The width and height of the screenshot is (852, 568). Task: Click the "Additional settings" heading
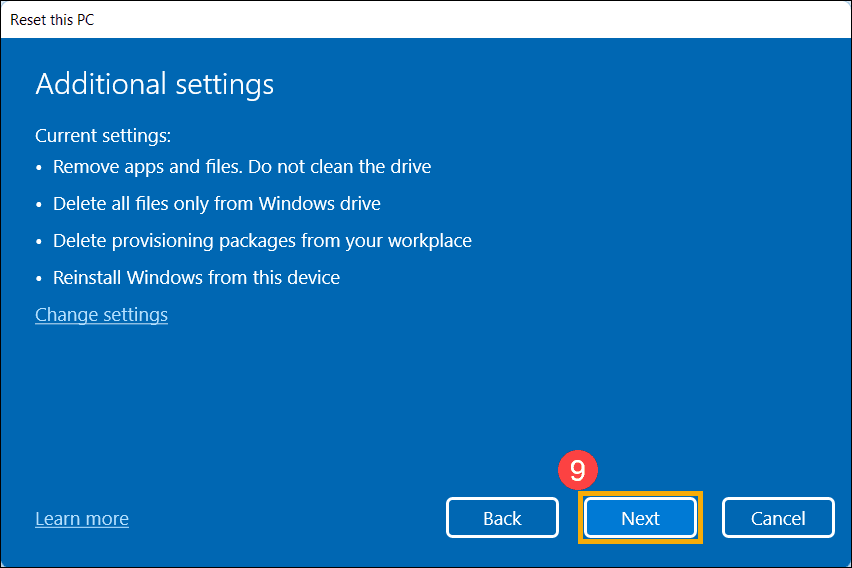pyautogui.click(x=154, y=84)
